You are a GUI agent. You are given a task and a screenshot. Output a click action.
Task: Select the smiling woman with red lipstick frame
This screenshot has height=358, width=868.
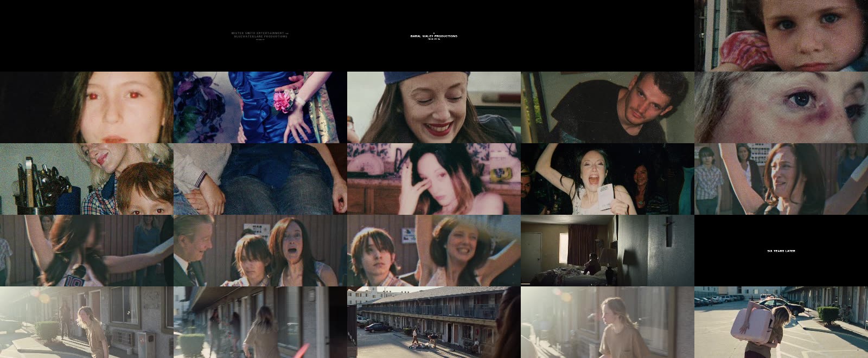(434, 107)
